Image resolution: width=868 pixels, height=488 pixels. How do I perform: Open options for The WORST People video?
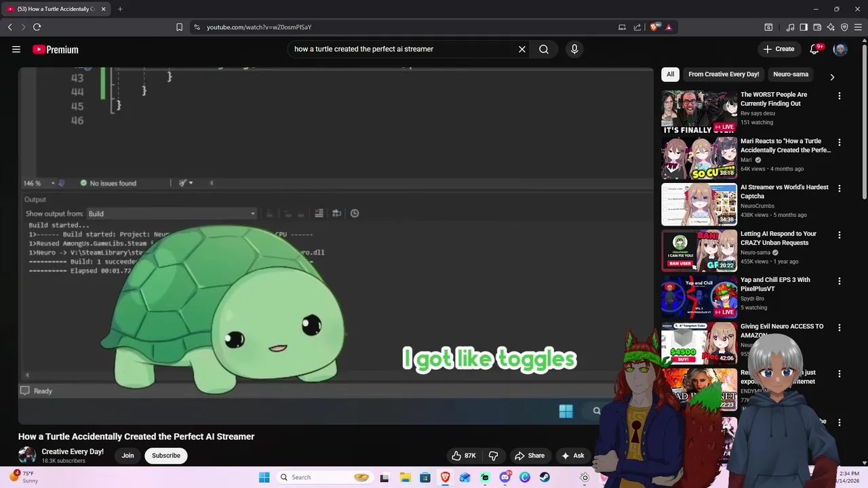pyautogui.click(x=840, y=96)
